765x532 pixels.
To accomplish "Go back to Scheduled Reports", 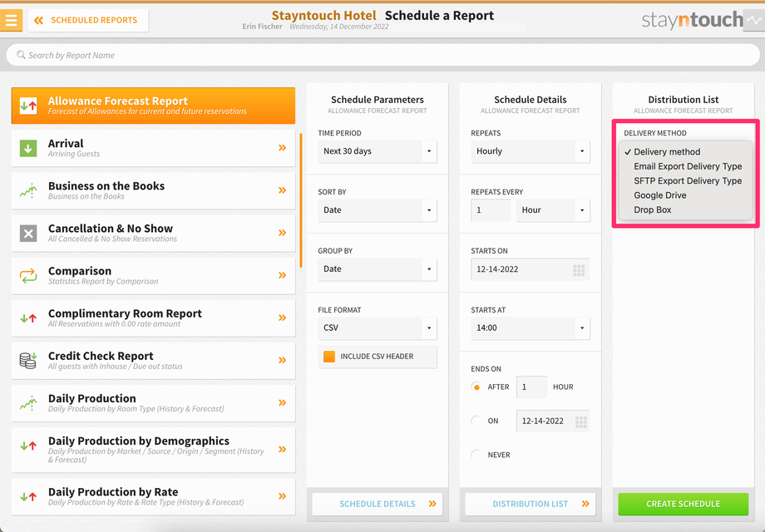I will [x=88, y=21].
